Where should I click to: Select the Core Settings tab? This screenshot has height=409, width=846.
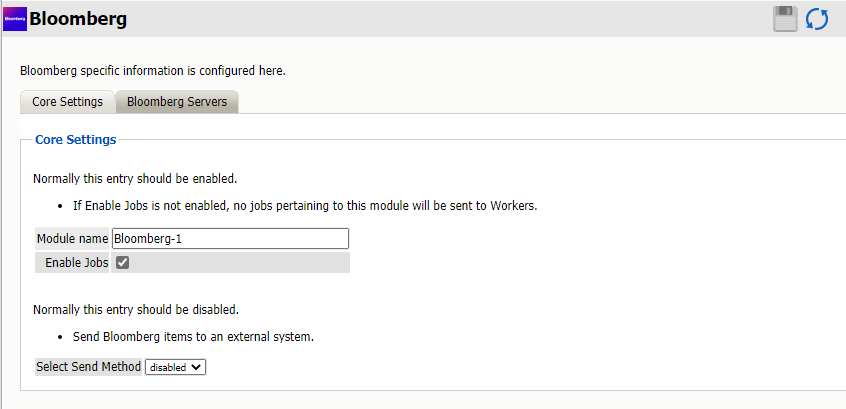click(x=67, y=102)
